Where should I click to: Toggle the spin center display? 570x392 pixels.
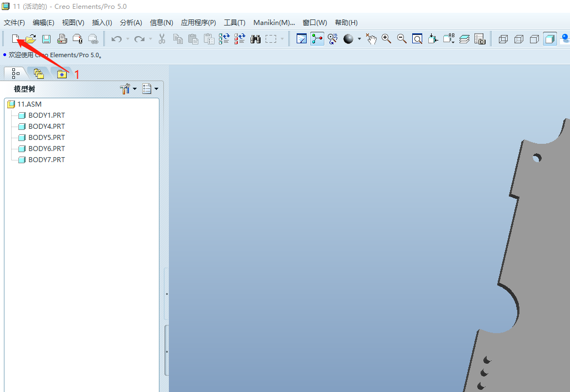pyautogui.click(x=317, y=38)
